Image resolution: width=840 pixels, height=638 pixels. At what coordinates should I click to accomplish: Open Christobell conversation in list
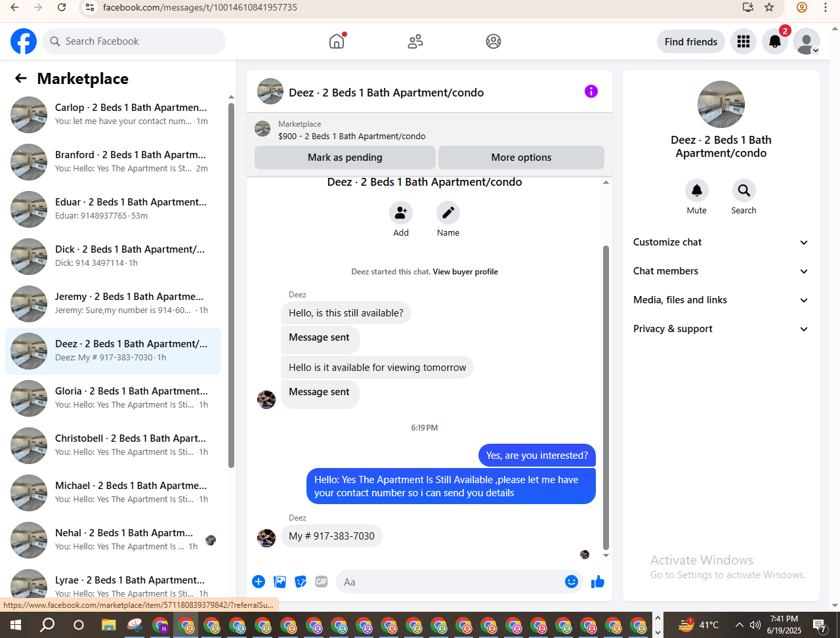pyautogui.click(x=113, y=446)
